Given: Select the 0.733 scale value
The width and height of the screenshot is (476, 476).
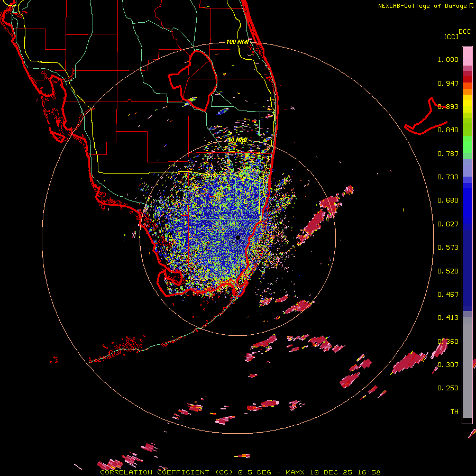Looking at the screenshot, I should point(448,177).
